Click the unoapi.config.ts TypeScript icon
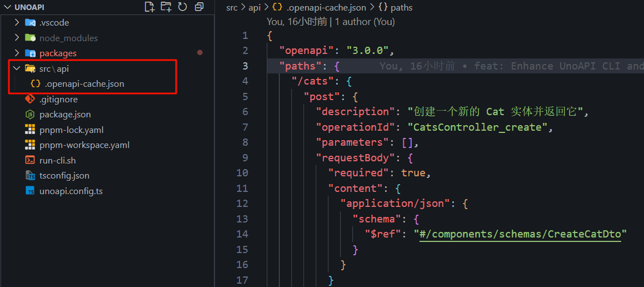The width and height of the screenshot is (644, 287). click(x=30, y=191)
